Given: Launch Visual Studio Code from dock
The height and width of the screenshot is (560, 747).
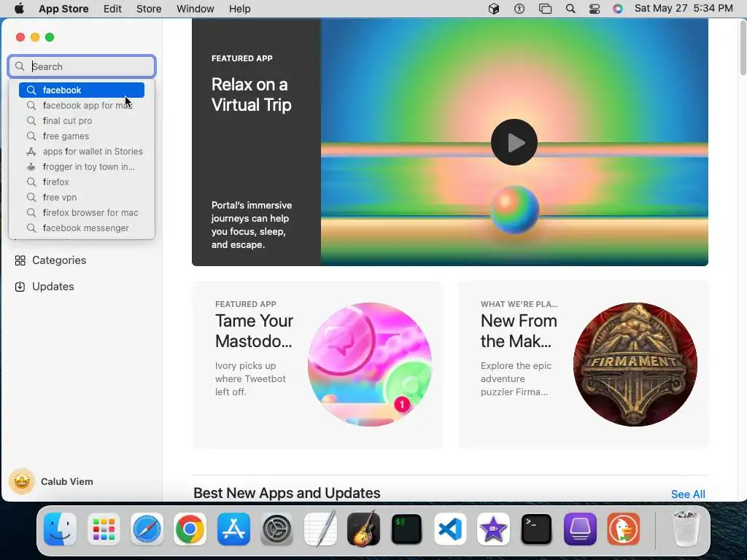Looking at the screenshot, I should 450,529.
